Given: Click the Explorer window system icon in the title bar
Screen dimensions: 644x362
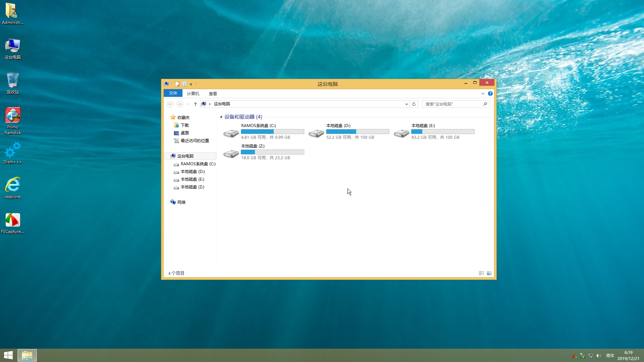Looking at the screenshot, I should pyautogui.click(x=166, y=84).
